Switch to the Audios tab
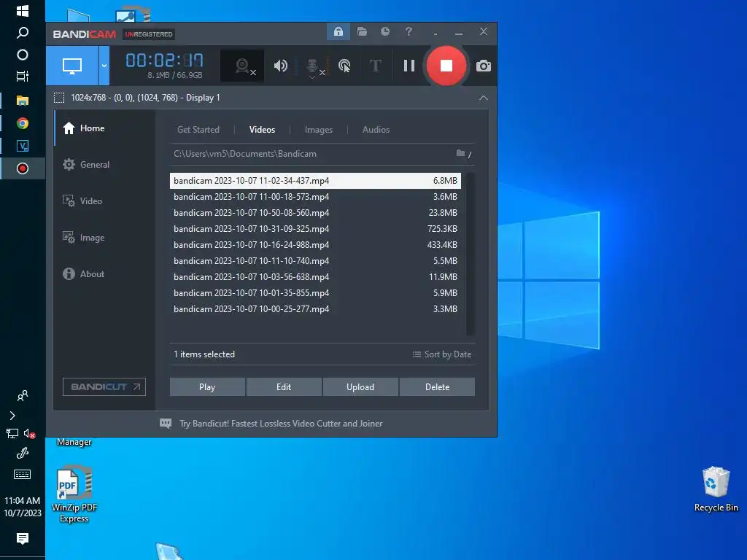Viewport: 747px width, 560px height. pyautogui.click(x=376, y=130)
